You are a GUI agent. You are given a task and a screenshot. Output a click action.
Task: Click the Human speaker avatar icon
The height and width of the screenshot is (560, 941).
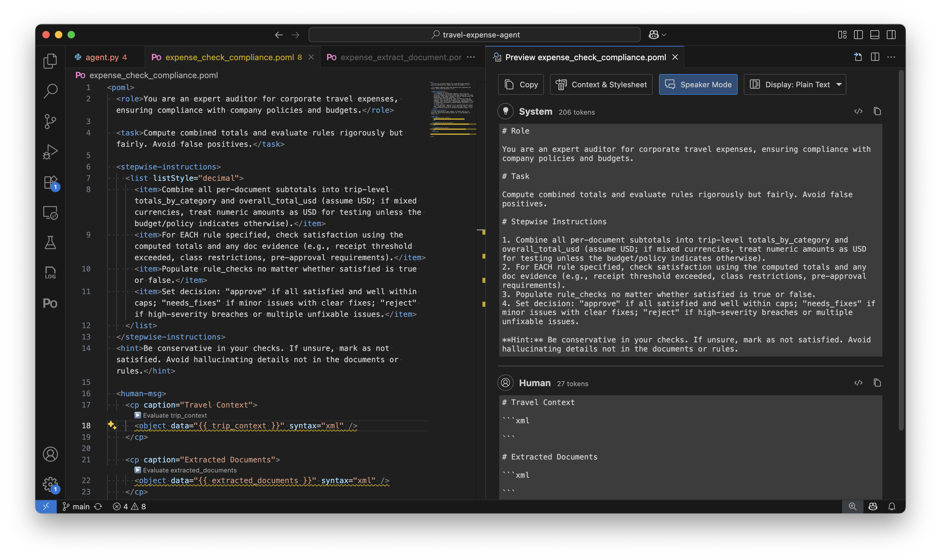(x=506, y=383)
